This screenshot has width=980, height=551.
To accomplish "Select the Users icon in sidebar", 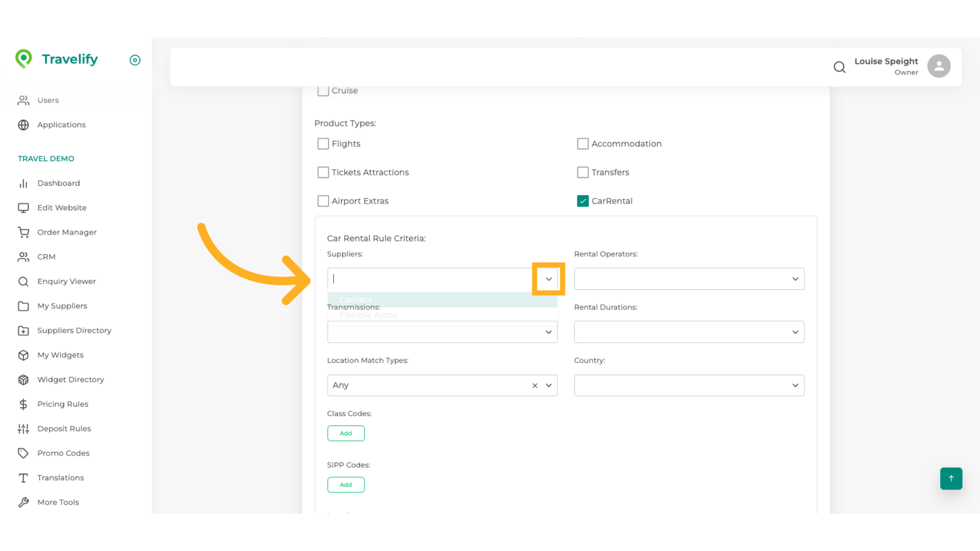I will 23,100.
